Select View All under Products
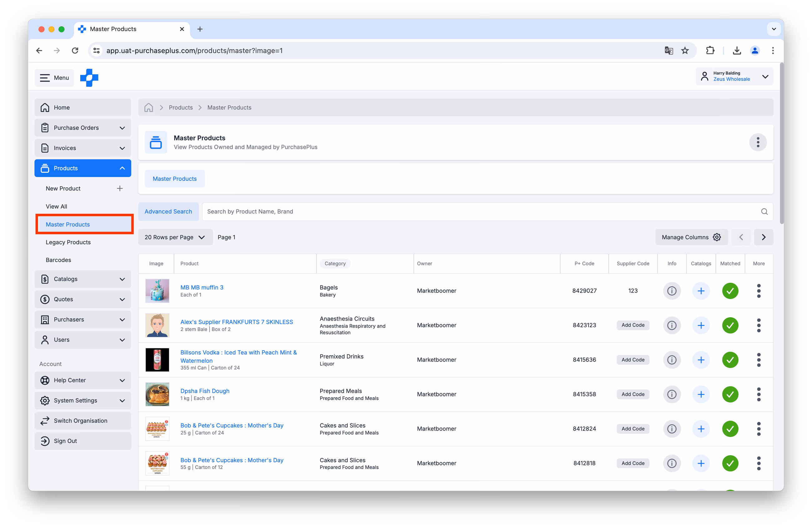This screenshot has height=528, width=812. click(x=56, y=206)
